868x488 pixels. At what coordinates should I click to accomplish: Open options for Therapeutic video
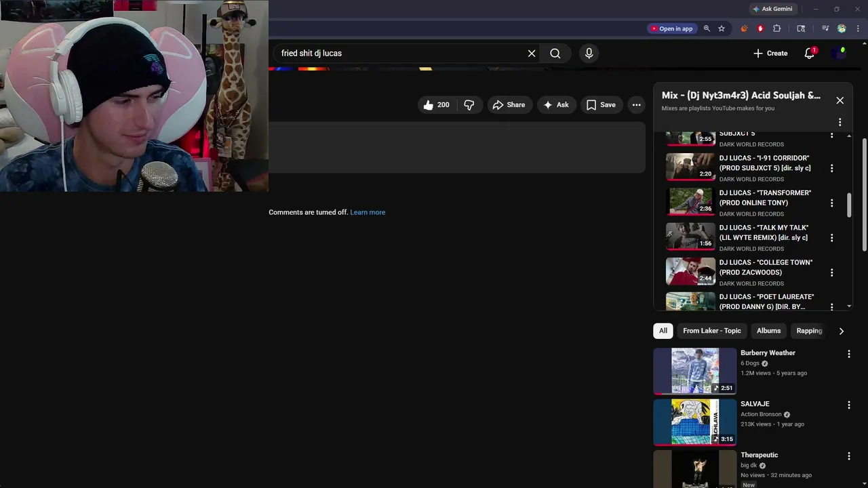(x=848, y=456)
